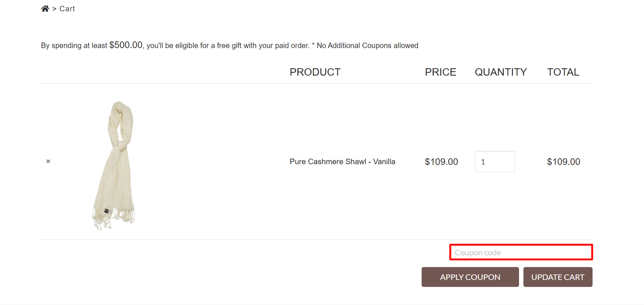Select the quantity box showing 1

495,162
